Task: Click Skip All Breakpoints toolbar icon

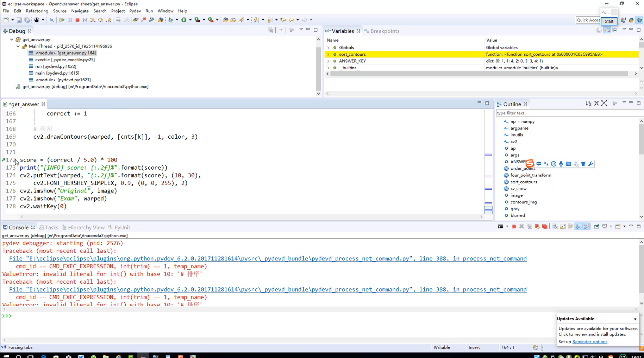Action: [x=51, y=20]
